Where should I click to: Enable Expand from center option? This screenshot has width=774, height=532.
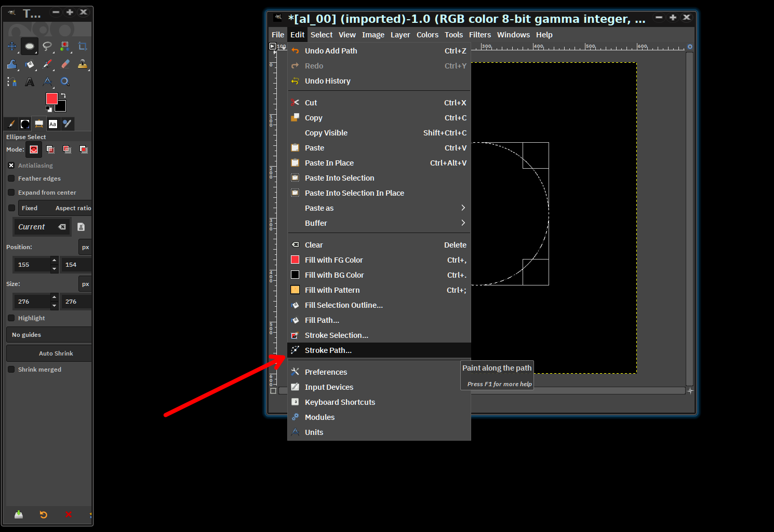click(11, 193)
